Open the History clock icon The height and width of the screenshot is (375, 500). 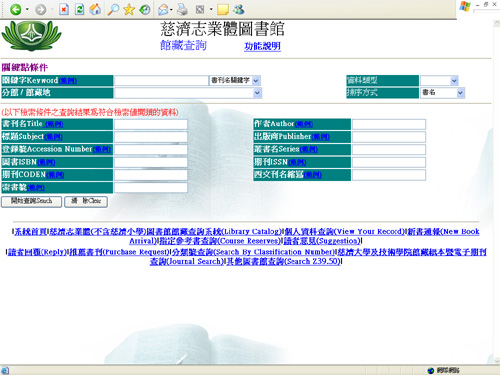coord(145,9)
